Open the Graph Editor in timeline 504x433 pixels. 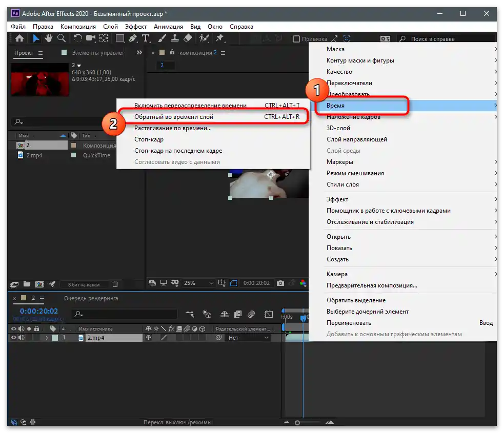click(268, 314)
